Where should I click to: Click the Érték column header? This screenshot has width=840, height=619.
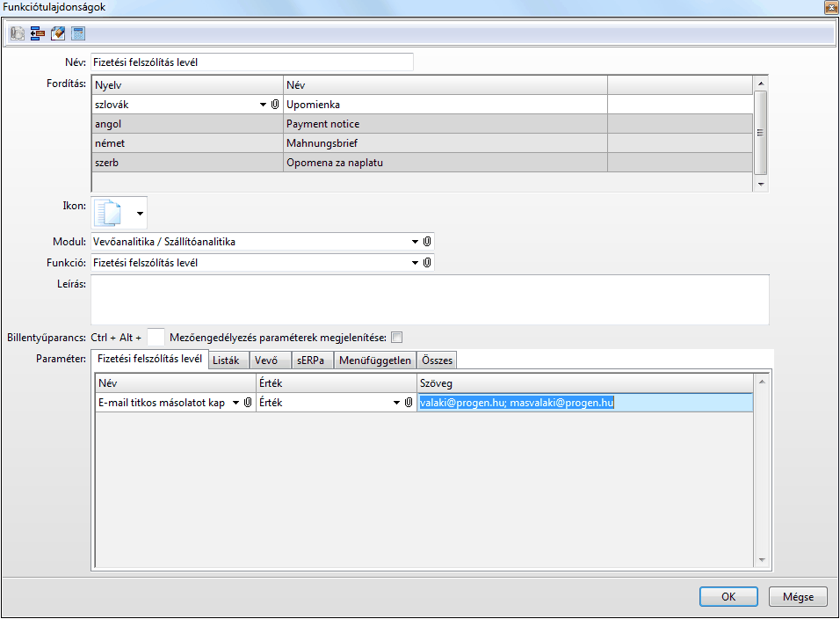(337, 383)
